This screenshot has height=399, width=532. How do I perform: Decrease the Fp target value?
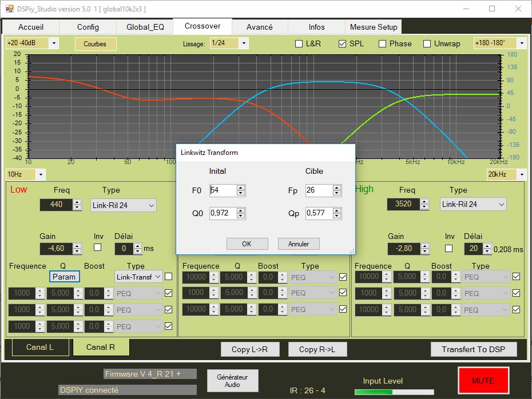coord(337,193)
